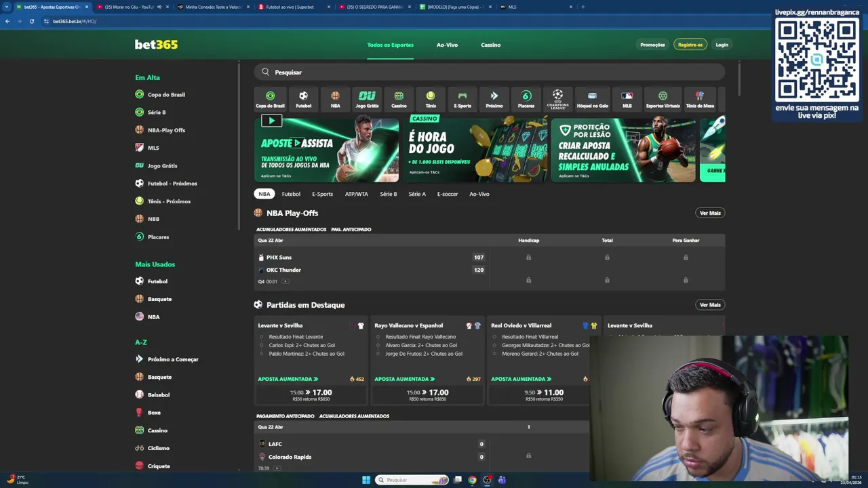Select the Série A filter tab
The height and width of the screenshot is (488, 868).
(x=417, y=194)
